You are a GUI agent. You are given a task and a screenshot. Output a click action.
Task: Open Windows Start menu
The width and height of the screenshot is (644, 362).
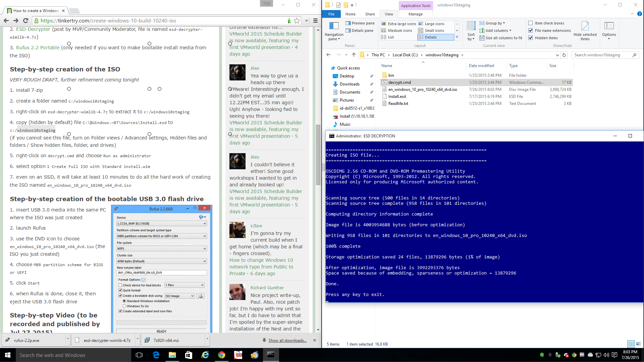coord(8,355)
